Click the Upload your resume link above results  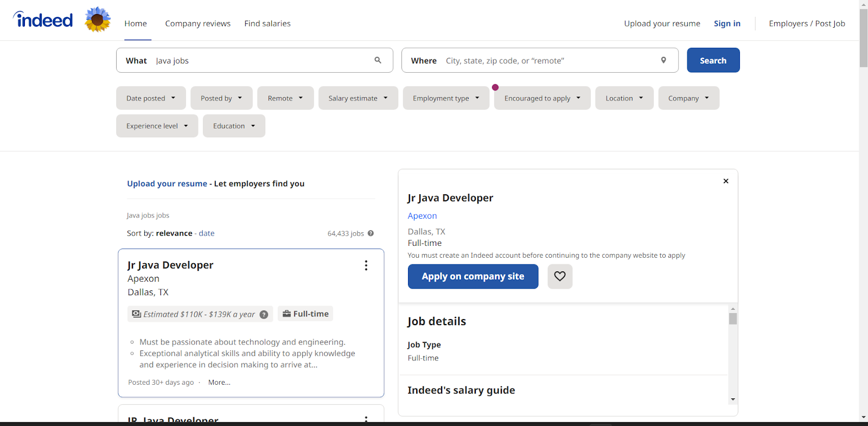[x=167, y=183]
